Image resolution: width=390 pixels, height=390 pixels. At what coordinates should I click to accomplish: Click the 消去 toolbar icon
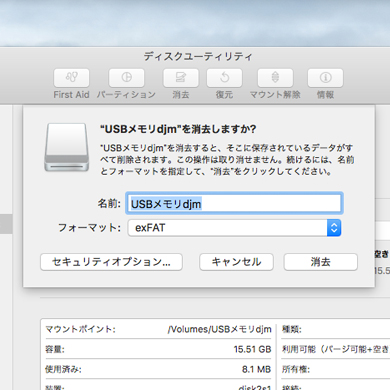click(x=181, y=78)
